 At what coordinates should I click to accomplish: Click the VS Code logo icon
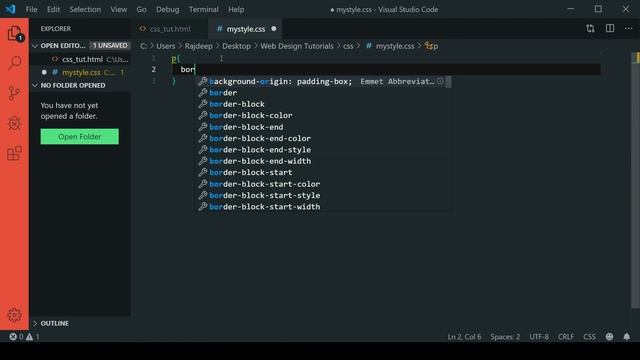(x=11, y=9)
